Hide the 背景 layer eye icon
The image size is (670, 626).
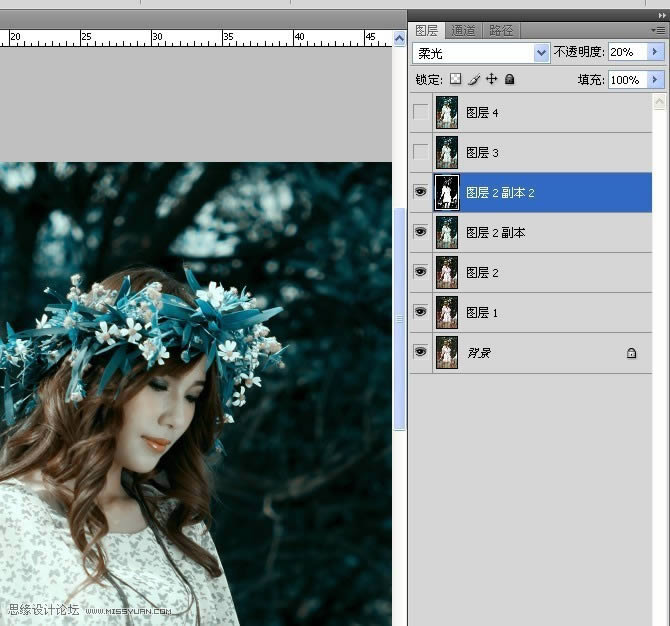click(420, 352)
